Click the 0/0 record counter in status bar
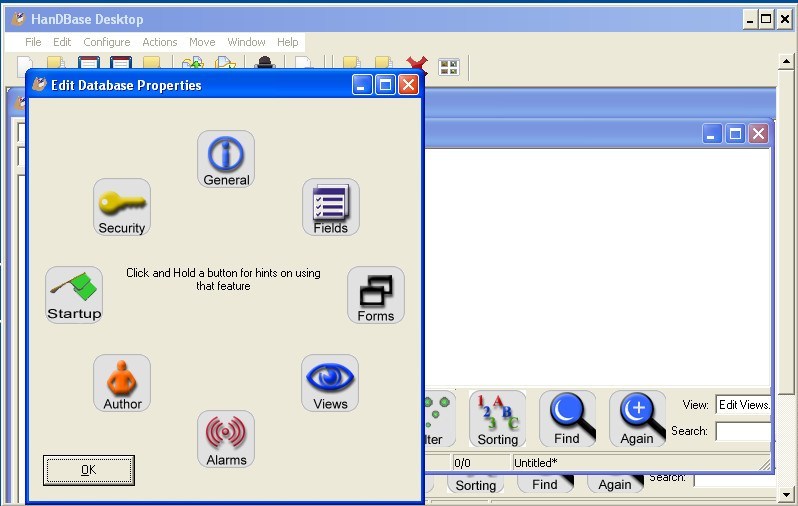 tap(480, 463)
